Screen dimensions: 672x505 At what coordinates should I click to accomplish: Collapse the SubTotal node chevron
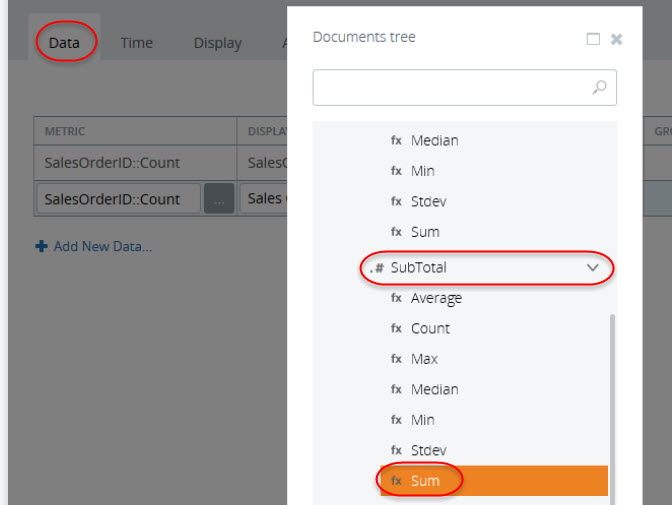pos(593,268)
